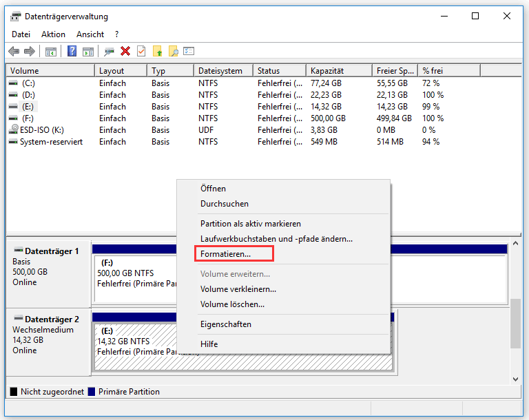
Task: Open Eigenschaften from context menu
Action: 283,324
